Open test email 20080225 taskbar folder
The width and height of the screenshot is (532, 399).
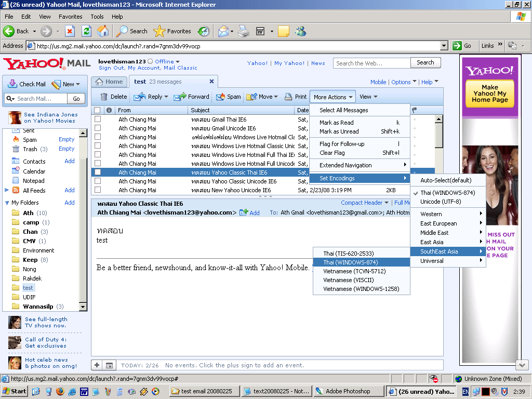205,391
